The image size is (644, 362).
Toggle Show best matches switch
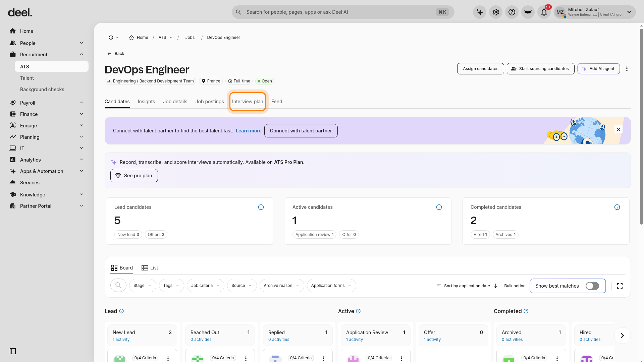[x=592, y=286]
